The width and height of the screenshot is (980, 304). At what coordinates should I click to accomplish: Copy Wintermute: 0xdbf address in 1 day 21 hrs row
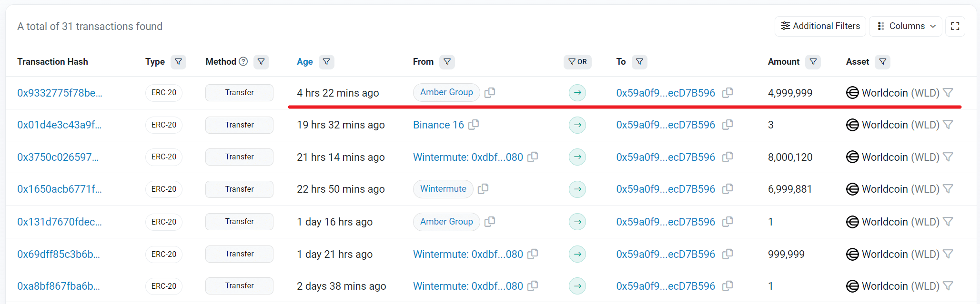tap(533, 254)
